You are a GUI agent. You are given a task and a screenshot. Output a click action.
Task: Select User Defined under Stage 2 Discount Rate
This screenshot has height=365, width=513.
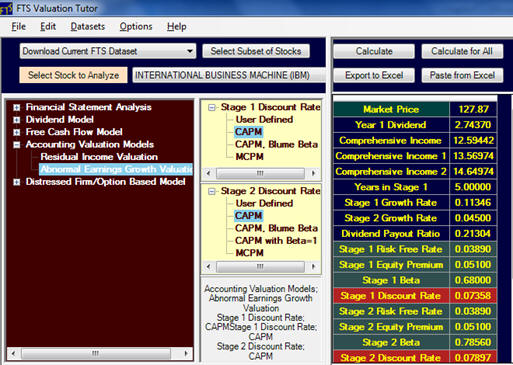coord(264,203)
